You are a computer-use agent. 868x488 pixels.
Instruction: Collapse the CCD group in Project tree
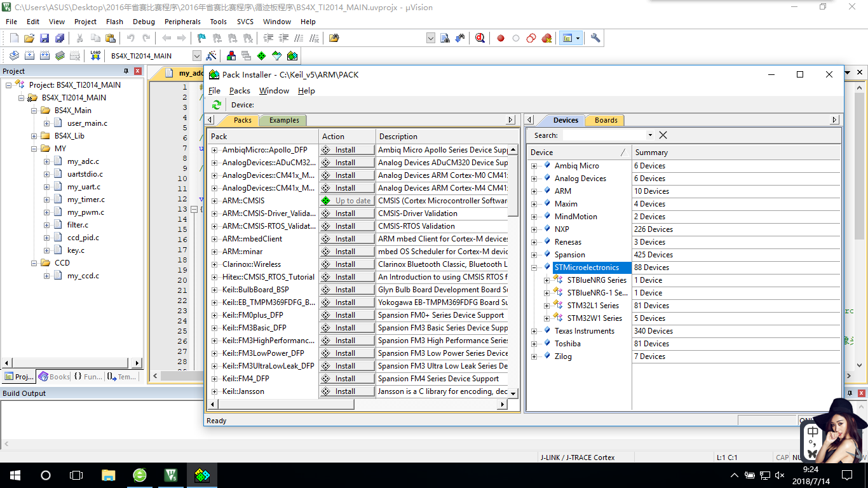click(x=34, y=263)
